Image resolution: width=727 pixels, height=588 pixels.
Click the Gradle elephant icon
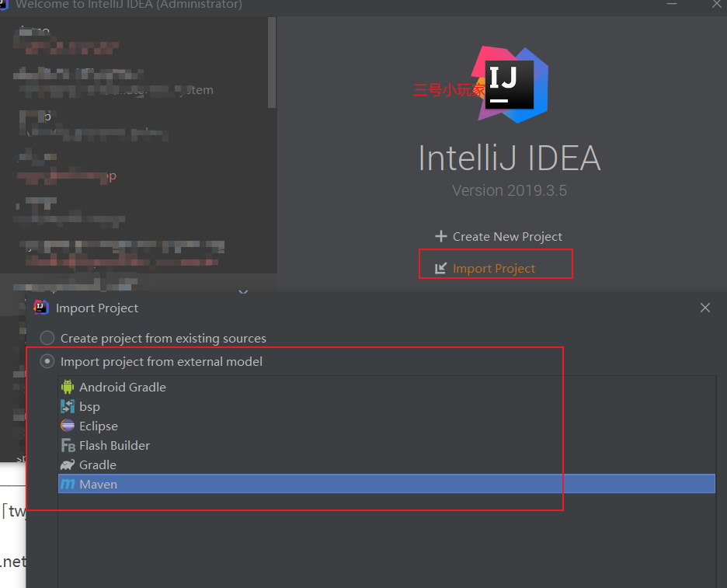point(68,464)
